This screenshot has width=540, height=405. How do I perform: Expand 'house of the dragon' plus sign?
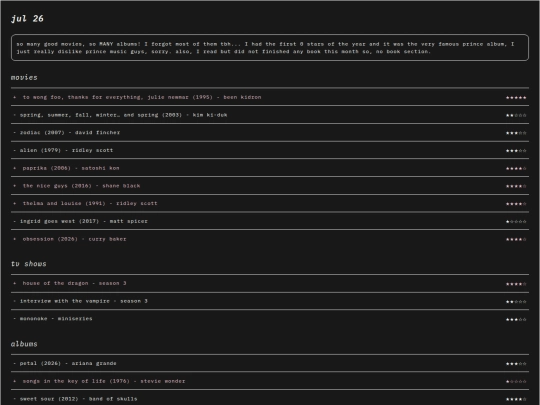click(x=14, y=283)
